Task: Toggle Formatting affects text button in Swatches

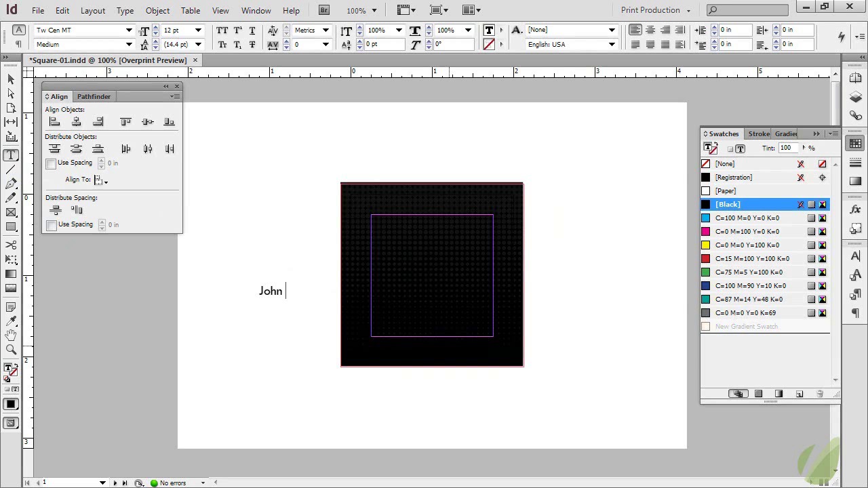Action: [741, 148]
